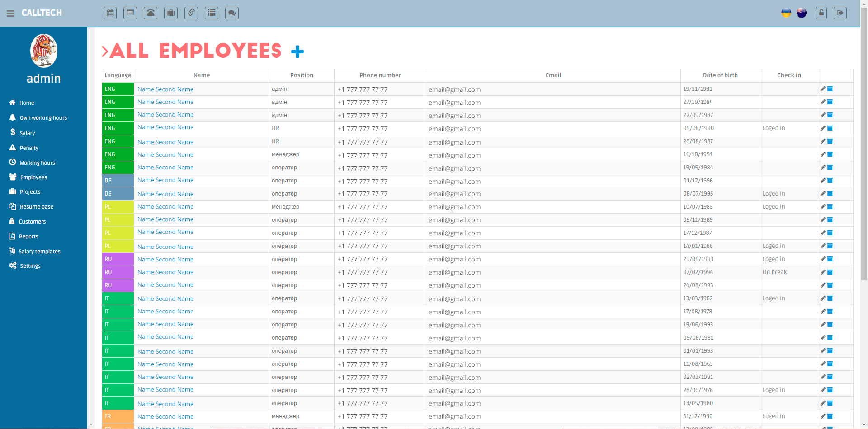
Task: Click the logout arrow icon
Action: point(840,13)
